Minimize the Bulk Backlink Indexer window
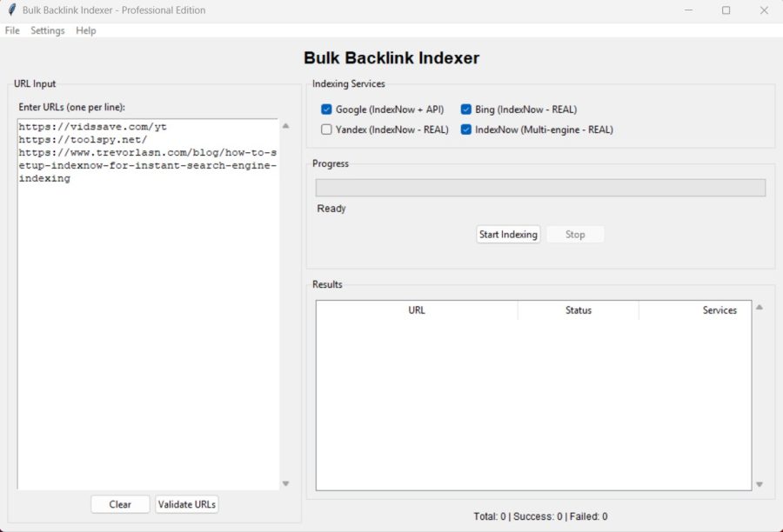Image resolution: width=783 pixels, height=532 pixels. point(688,10)
